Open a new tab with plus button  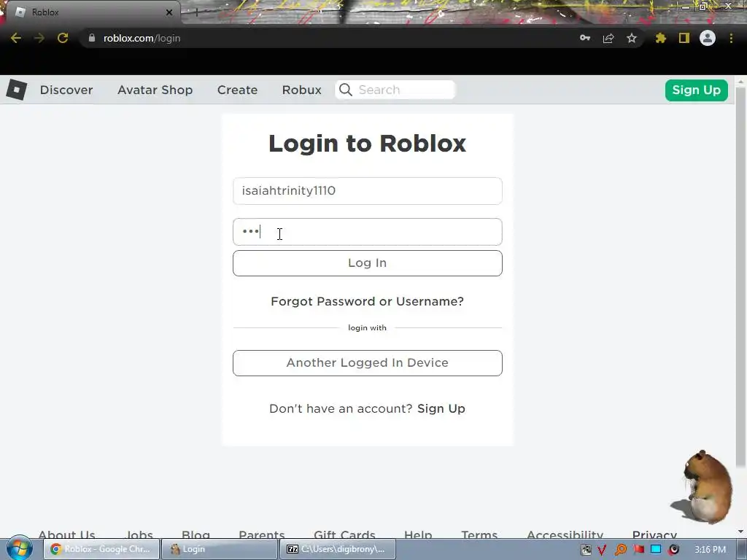[196, 13]
